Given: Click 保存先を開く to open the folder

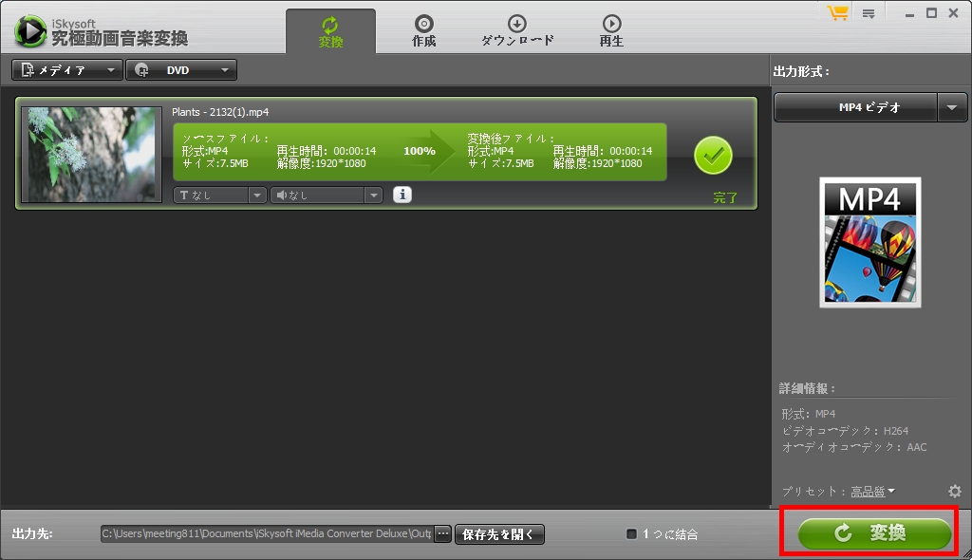Looking at the screenshot, I should [499, 534].
